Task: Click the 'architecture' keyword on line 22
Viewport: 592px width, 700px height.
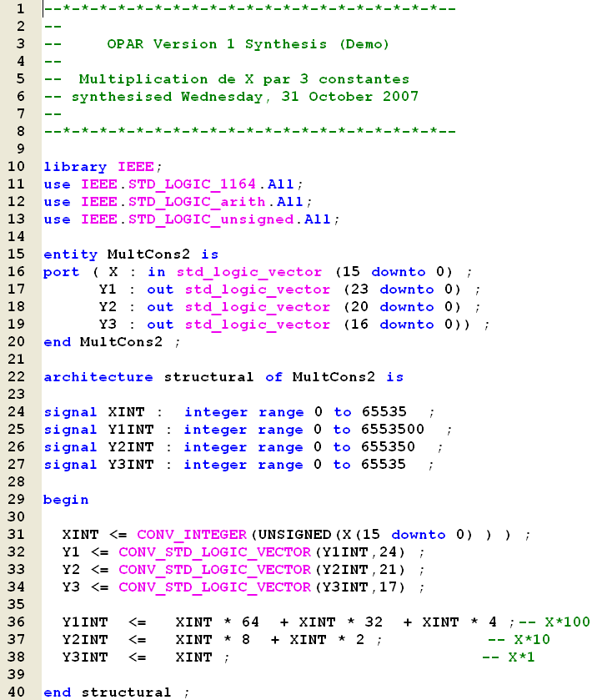Action: [98, 377]
